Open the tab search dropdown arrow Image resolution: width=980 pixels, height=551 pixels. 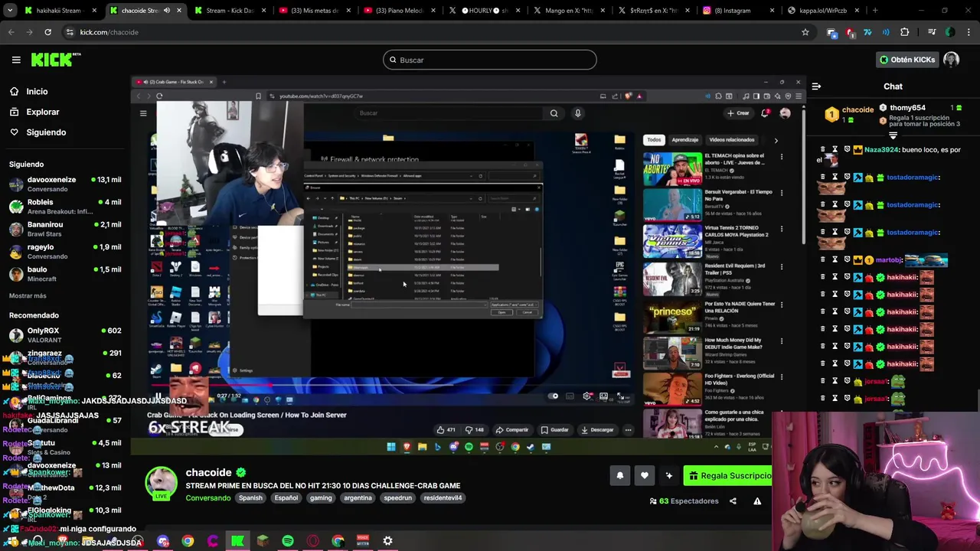click(x=10, y=11)
